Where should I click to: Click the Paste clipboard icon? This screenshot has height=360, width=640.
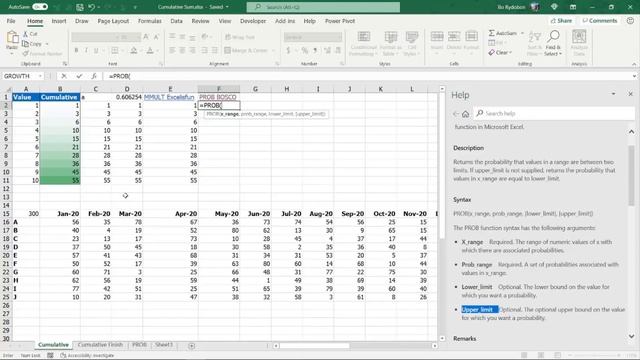pos(12,38)
